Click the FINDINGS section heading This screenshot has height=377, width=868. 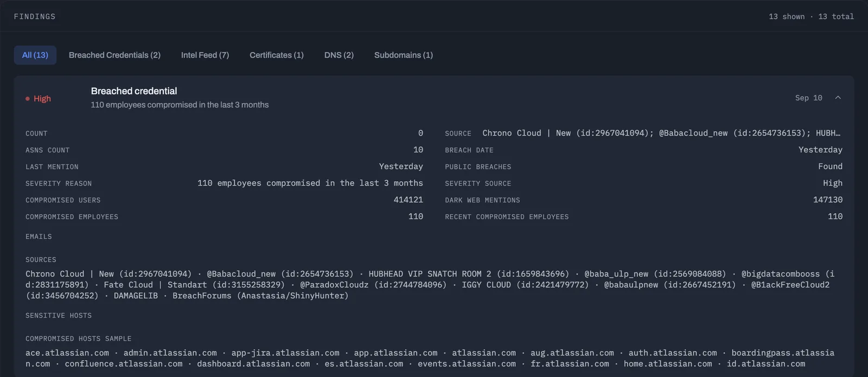[35, 17]
